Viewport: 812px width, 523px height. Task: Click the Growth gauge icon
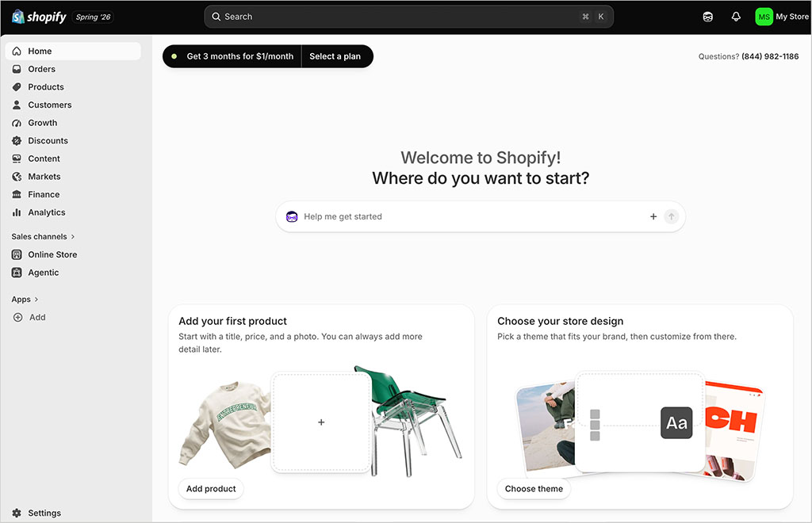pyautogui.click(x=17, y=123)
